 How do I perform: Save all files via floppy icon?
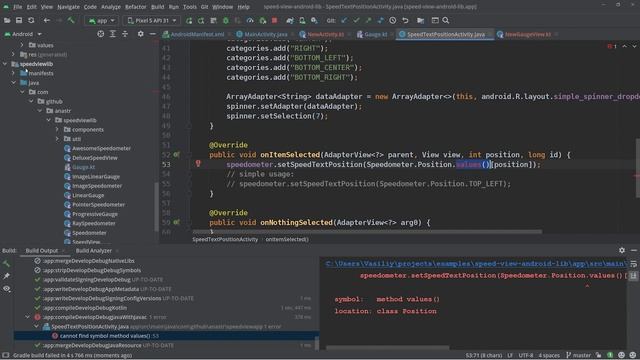coord(19,20)
